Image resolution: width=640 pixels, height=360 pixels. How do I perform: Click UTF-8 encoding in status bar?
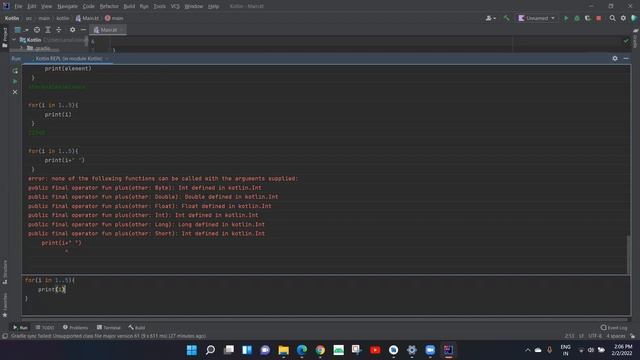[595, 336]
